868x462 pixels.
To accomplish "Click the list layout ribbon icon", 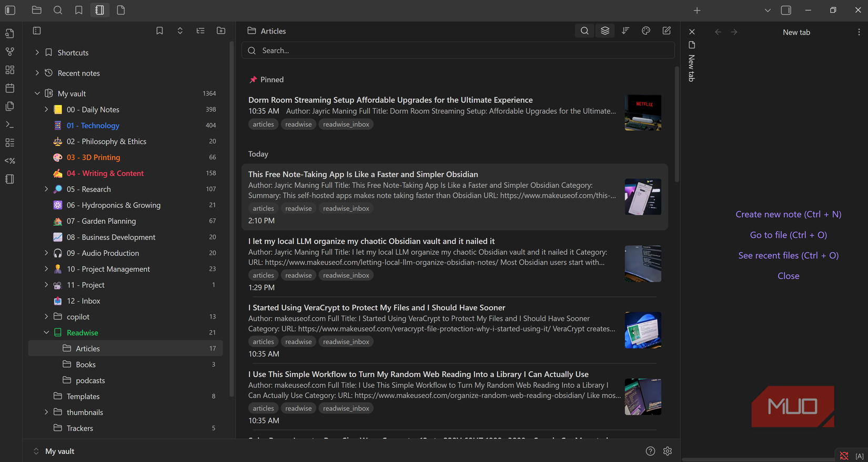I will [x=10, y=143].
